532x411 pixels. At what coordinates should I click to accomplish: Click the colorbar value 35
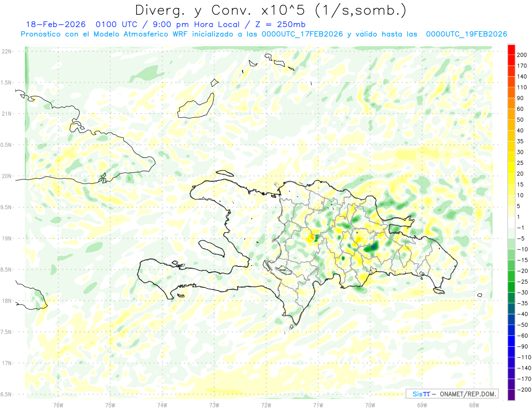(x=520, y=141)
